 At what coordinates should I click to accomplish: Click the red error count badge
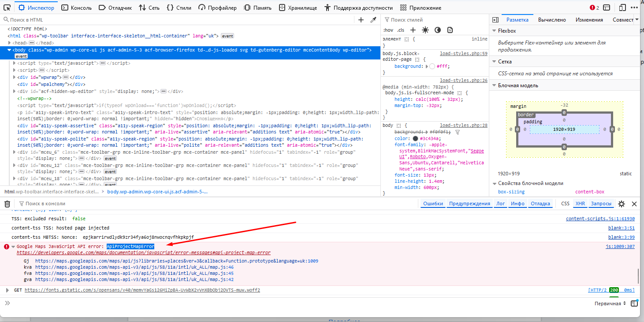[x=594, y=7]
